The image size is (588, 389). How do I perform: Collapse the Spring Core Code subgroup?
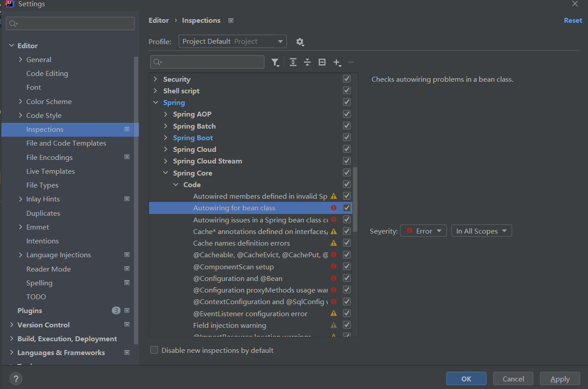[176, 184]
